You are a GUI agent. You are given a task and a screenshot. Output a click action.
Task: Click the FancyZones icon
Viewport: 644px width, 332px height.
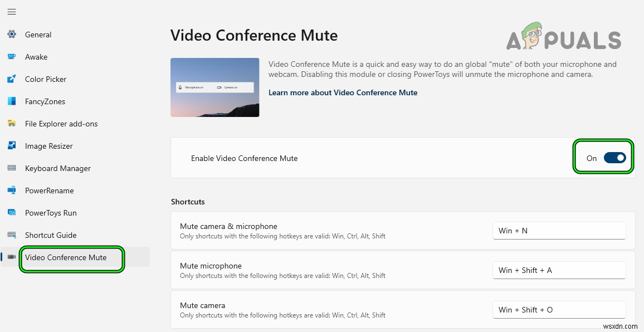[12, 101]
